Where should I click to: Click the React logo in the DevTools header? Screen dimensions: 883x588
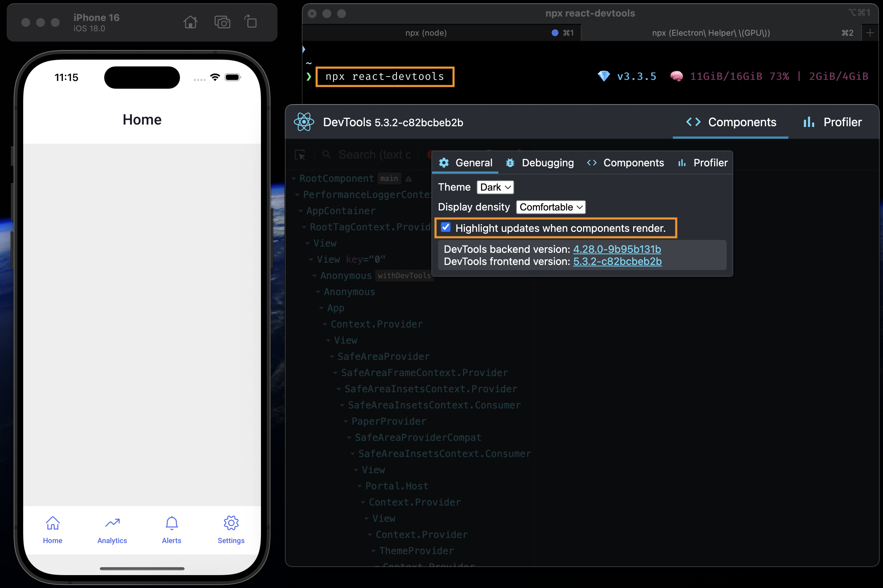pyautogui.click(x=304, y=122)
